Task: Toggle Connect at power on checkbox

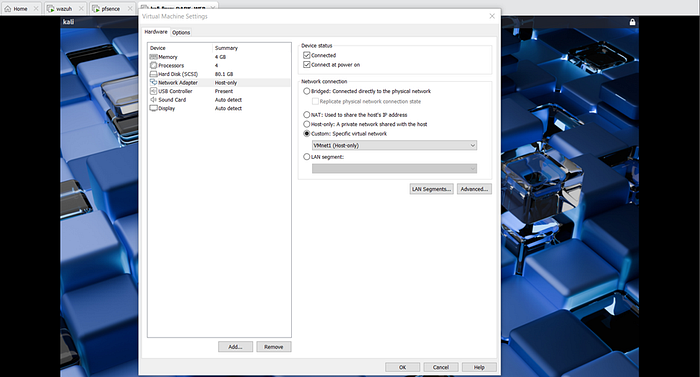Action: click(x=307, y=65)
